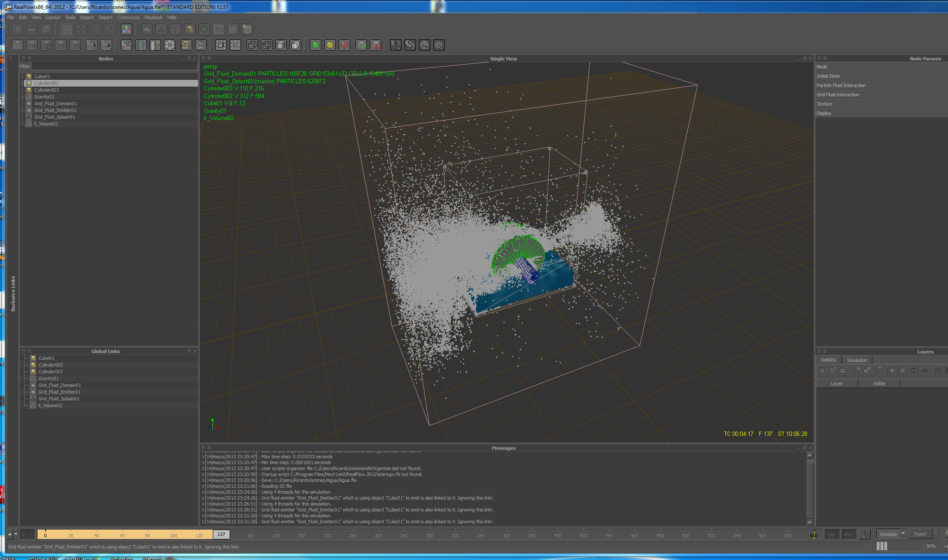Expand the Particle Fluid Interaction section
Image resolution: width=948 pixels, height=560 pixels.
tap(841, 85)
